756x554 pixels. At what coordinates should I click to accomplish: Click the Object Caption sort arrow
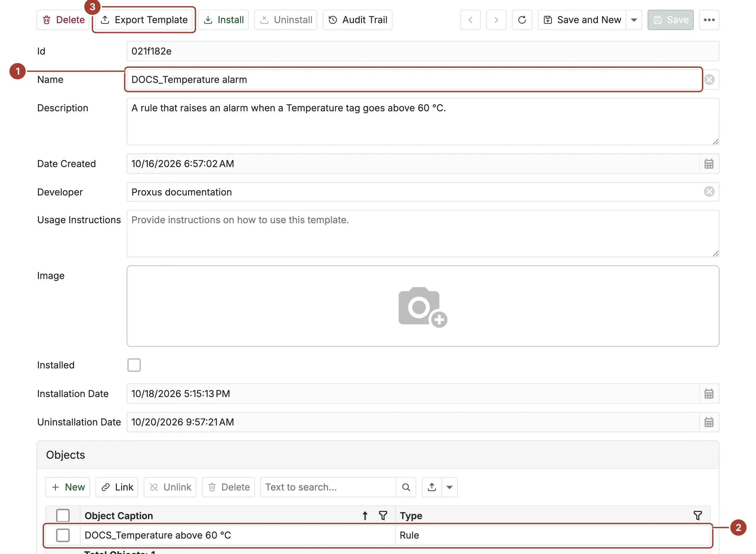click(365, 516)
